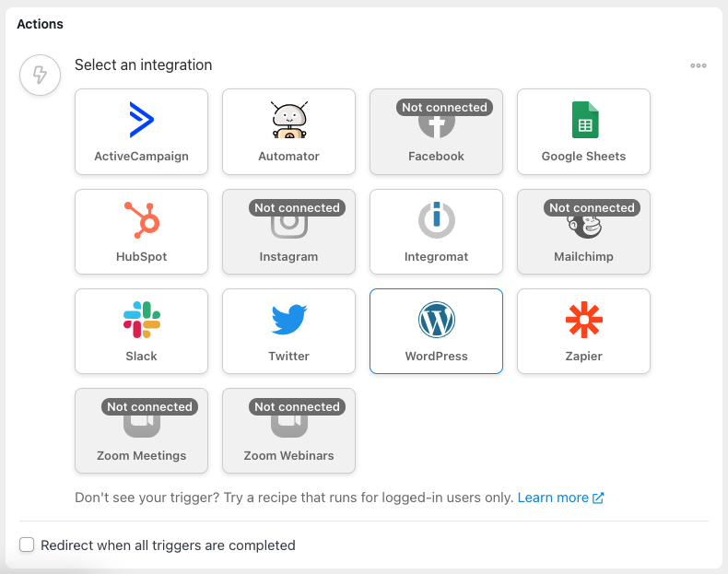This screenshot has height=574, width=728.
Task: Select the Zoom Meetings integration
Action: 141,431
